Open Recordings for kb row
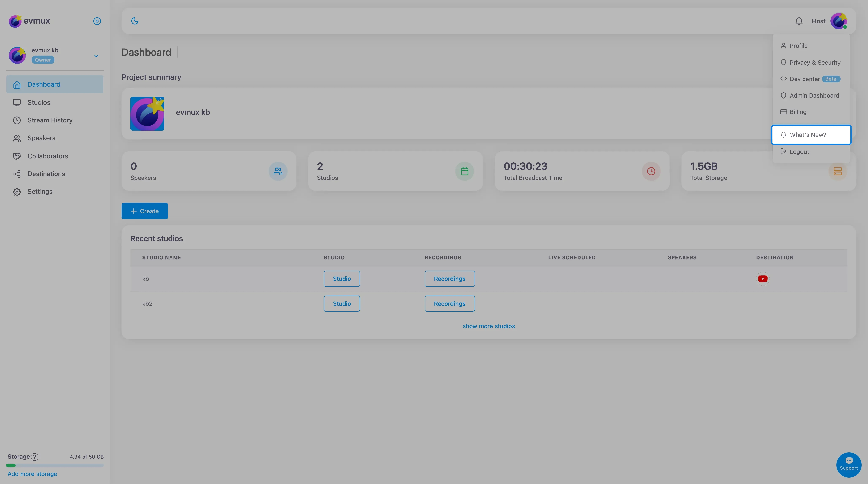Image resolution: width=868 pixels, height=484 pixels. [x=449, y=279]
